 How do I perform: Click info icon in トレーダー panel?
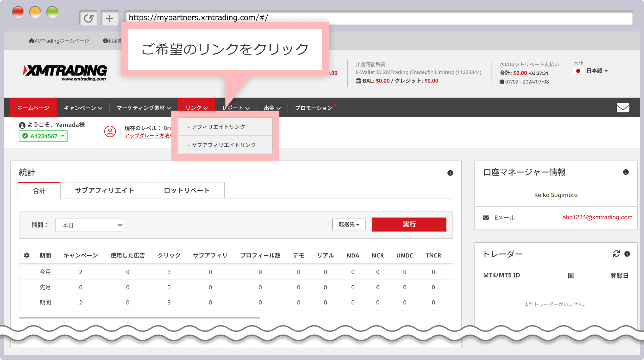click(x=627, y=254)
